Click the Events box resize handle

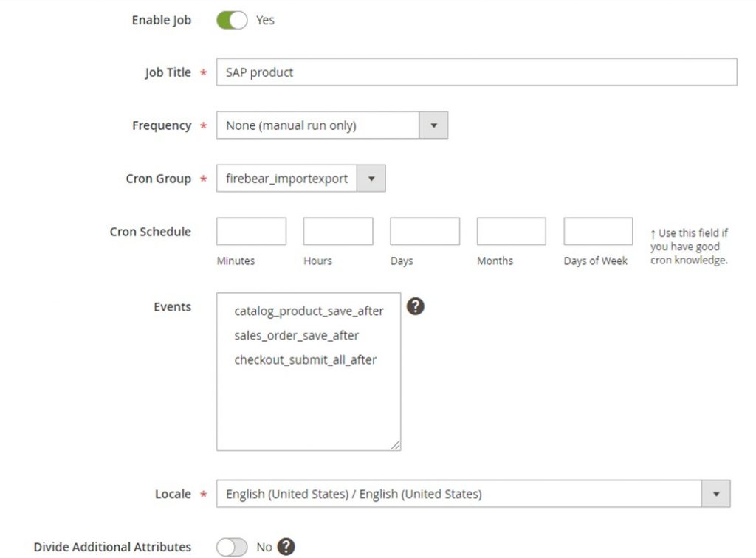(397, 446)
